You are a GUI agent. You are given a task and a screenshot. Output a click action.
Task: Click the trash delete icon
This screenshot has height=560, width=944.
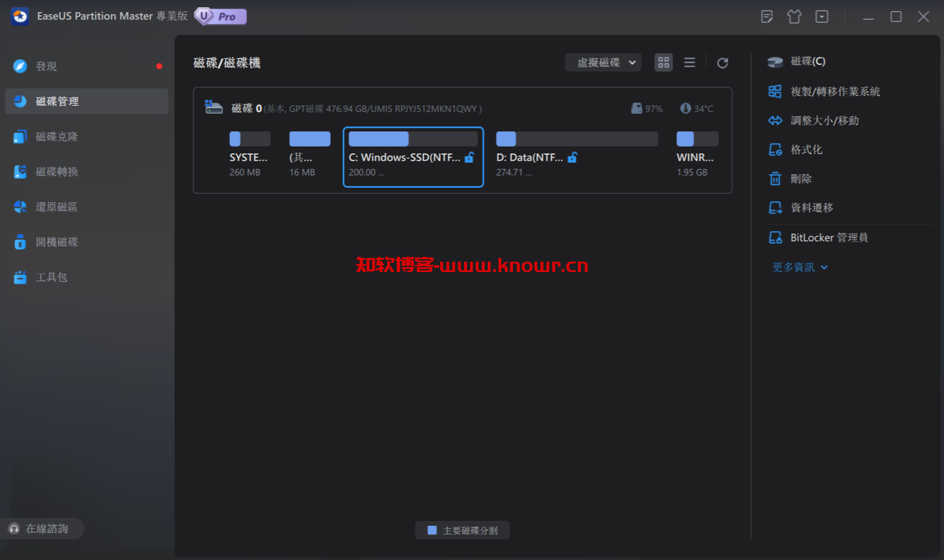775,179
